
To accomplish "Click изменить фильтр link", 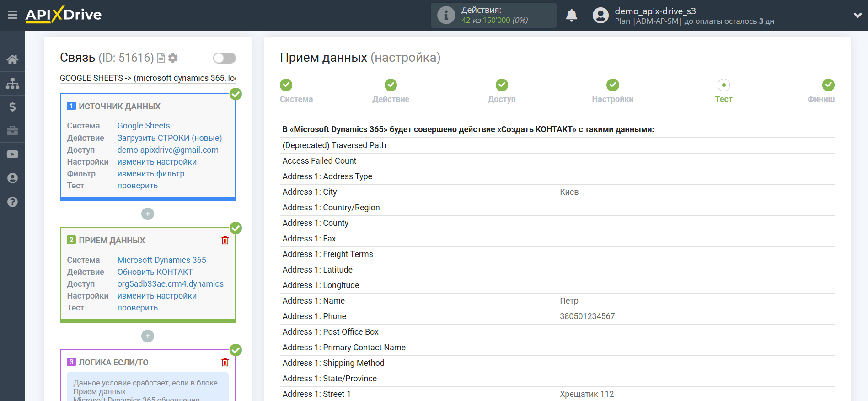I will click(151, 173).
